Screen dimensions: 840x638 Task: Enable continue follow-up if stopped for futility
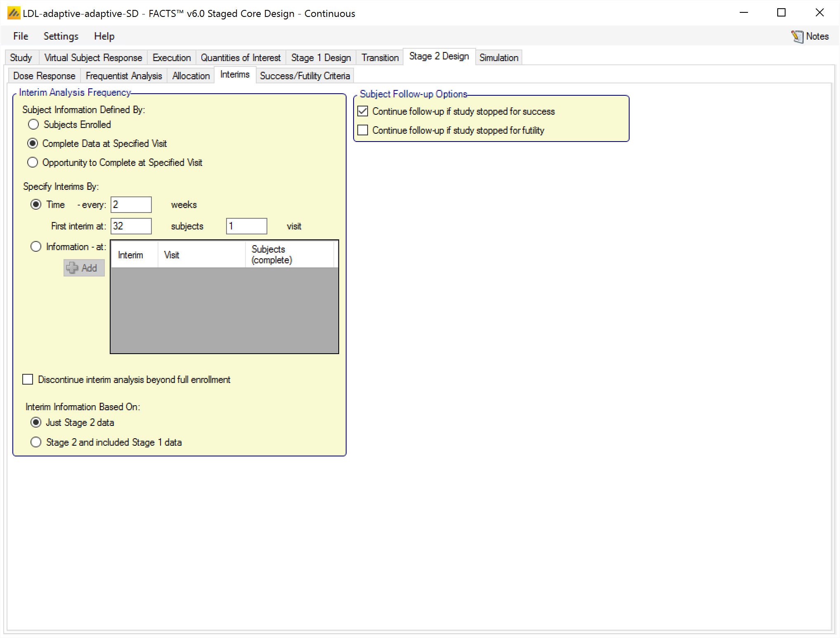363,130
